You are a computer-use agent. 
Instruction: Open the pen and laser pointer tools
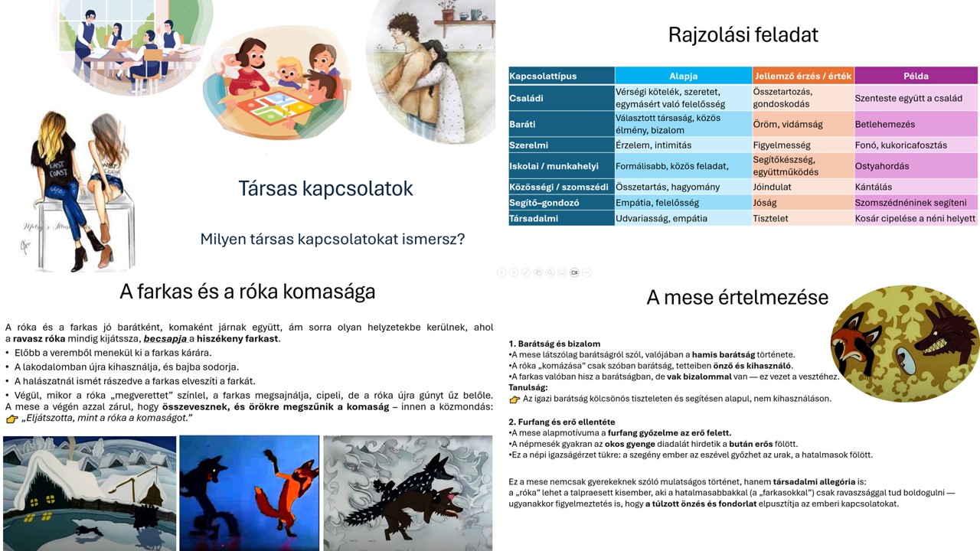(x=526, y=272)
